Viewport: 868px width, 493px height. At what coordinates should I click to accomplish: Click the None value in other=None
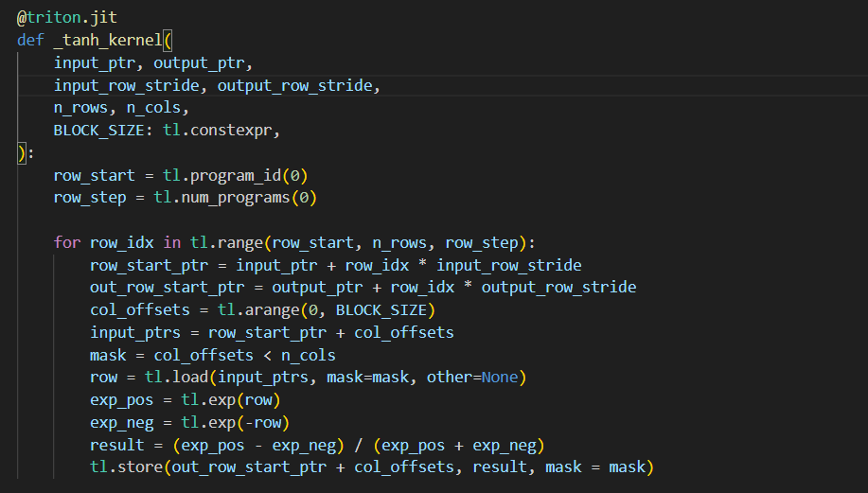(x=500, y=378)
